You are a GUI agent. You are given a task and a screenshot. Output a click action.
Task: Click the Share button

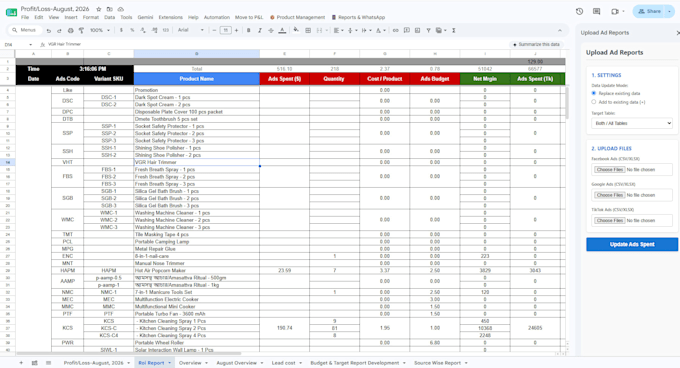tap(649, 12)
